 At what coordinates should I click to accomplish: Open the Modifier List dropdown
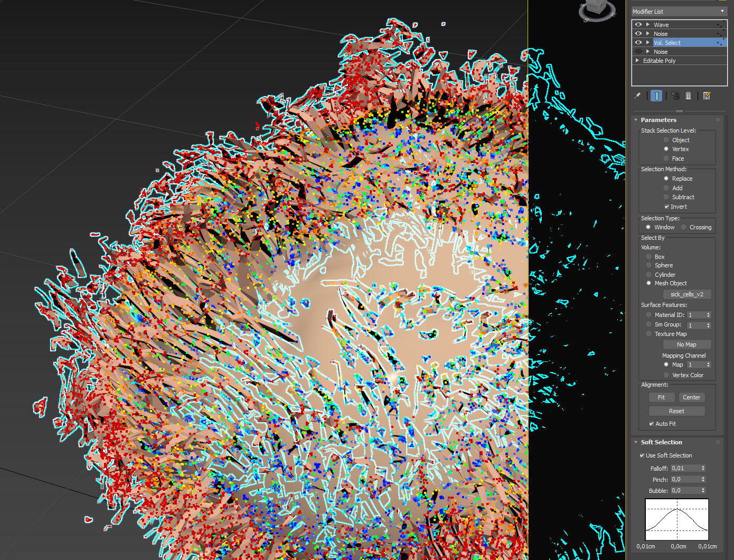(679, 12)
